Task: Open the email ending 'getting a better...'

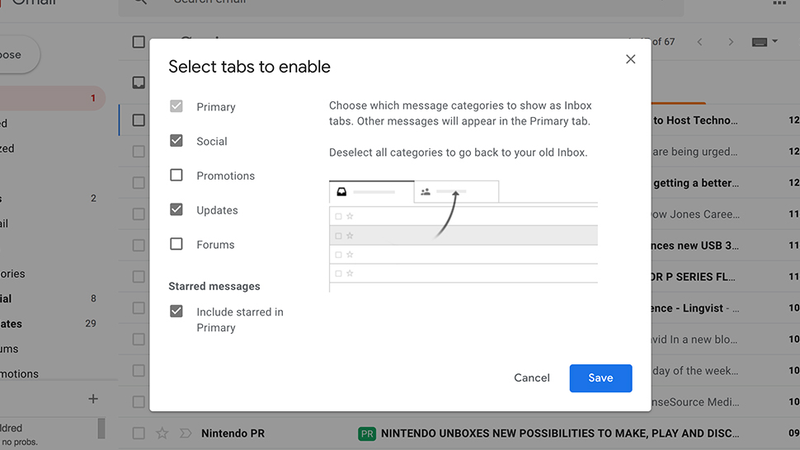Action: coord(696,183)
